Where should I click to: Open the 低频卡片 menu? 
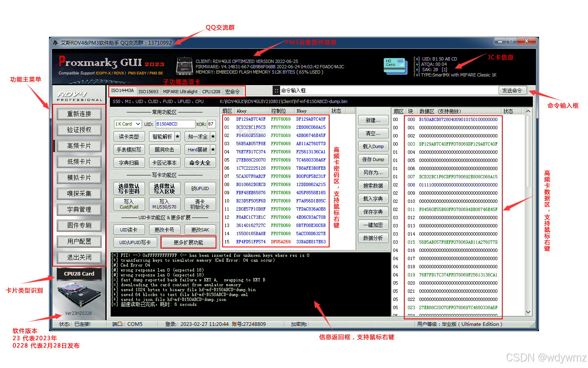[x=79, y=162]
